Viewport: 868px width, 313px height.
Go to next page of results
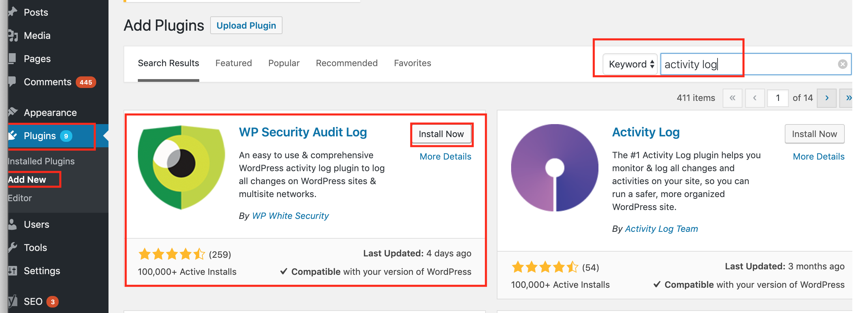click(826, 98)
